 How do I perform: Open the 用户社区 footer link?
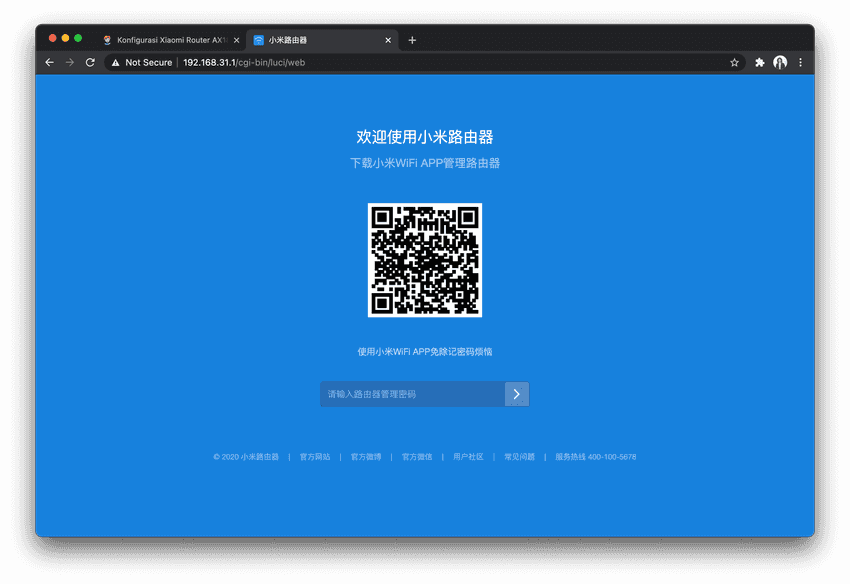468,457
